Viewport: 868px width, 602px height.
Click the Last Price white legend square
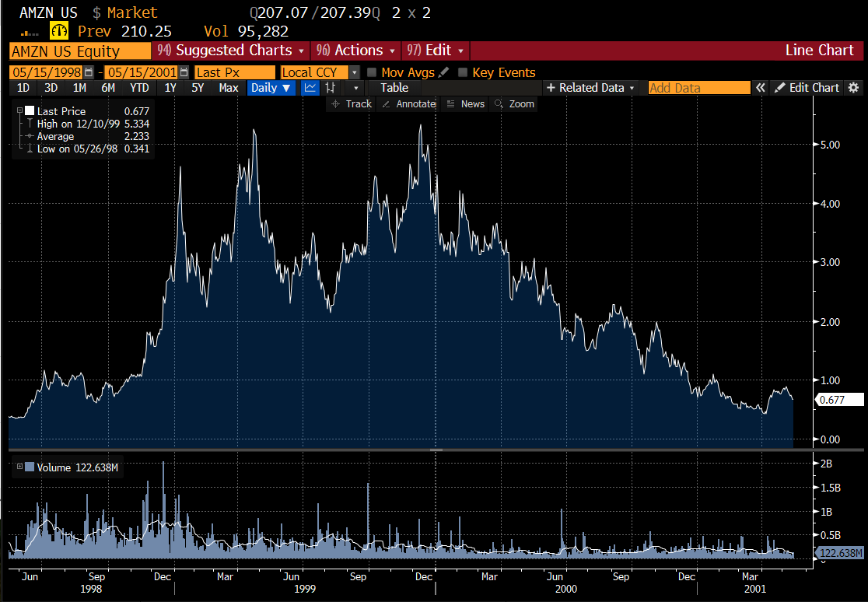click(30, 111)
